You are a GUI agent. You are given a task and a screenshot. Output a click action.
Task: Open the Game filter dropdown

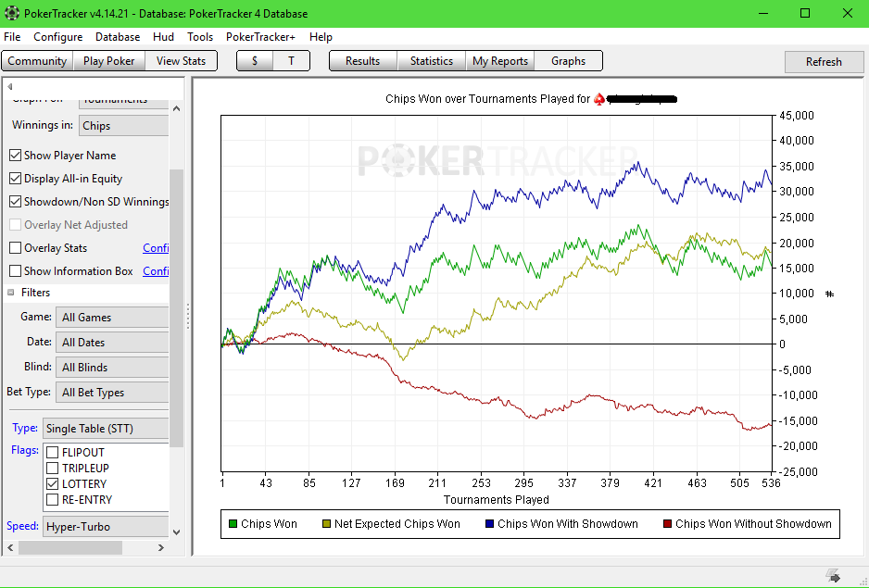[x=112, y=318]
